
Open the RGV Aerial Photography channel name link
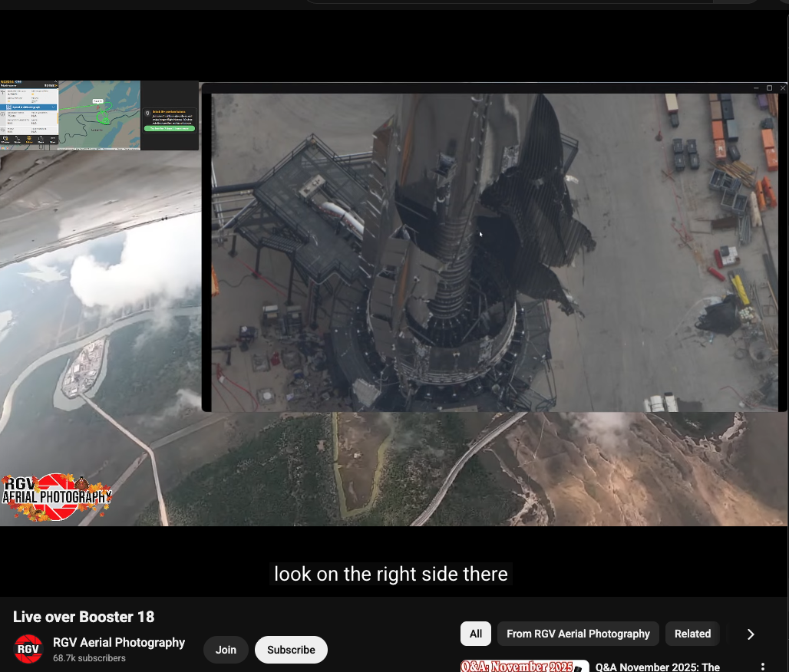[119, 642]
